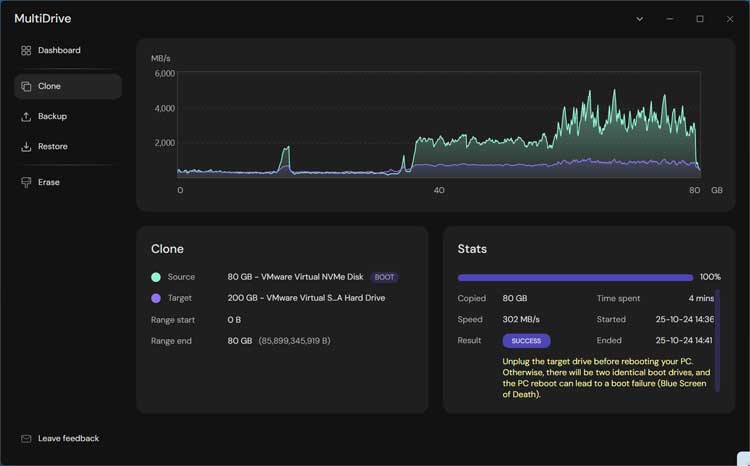Image resolution: width=750 pixels, height=466 pixels.
Task: Click the transfer speed graph area
Action: pos(440,125)
